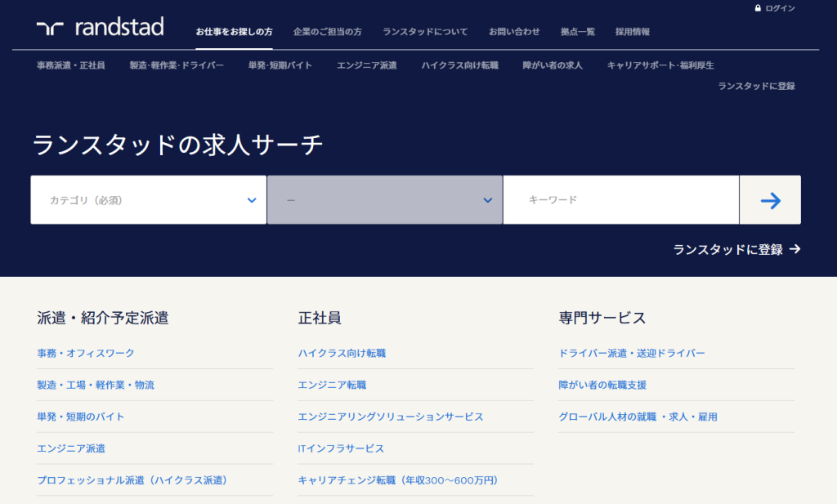The height and width of the screenshot is (504, 837).
Task: Click the ランスタッドの求人サーチ title
Action: (x=177, y=145)
